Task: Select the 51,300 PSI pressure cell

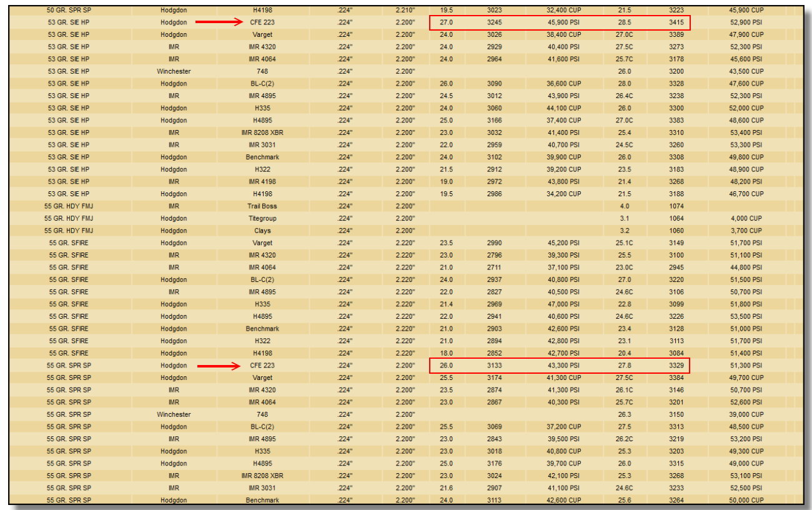Action: pyautogui.click(x=747, y=366)
